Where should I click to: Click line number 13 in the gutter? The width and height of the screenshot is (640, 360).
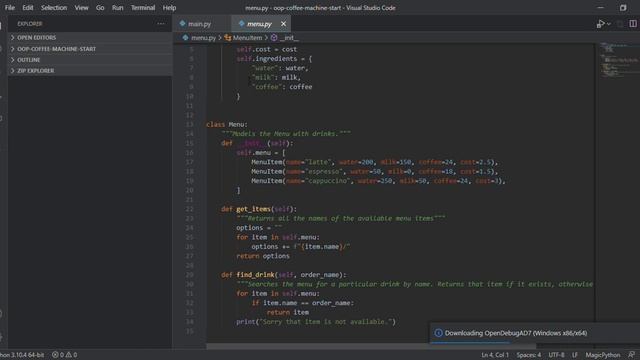click(189, 124)
